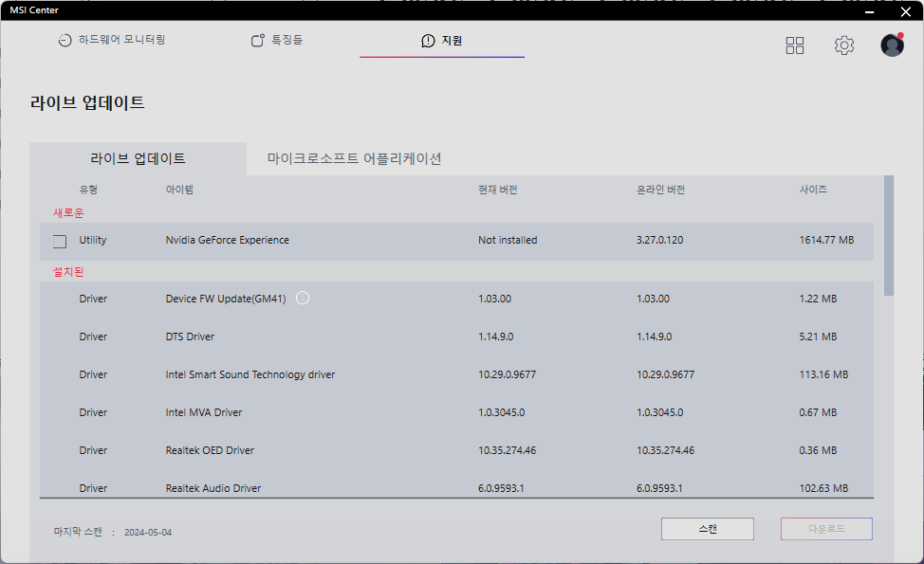The image size is (924, 564).
Task: Click the 설치된 section label
Action: [68, 272]
